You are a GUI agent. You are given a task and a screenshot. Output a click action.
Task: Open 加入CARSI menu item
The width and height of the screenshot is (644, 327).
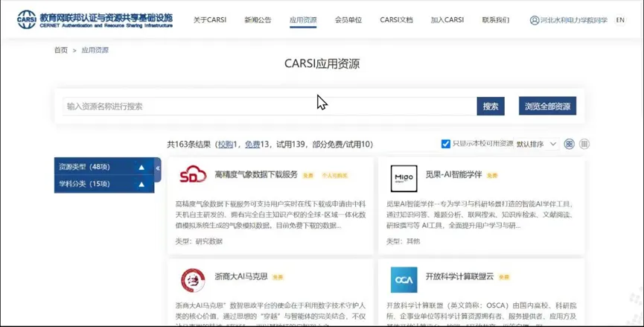click(447, 19)
